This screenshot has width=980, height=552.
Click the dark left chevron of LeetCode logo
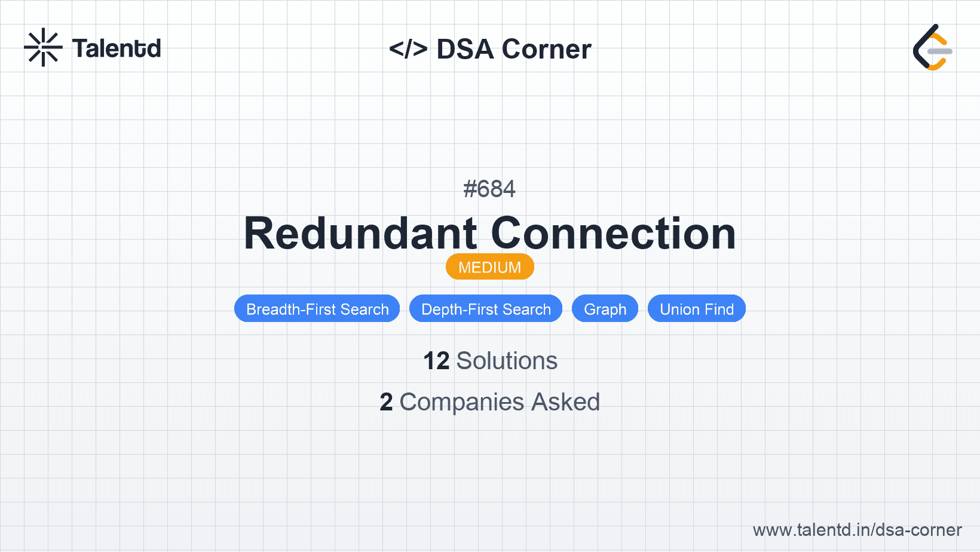(920, 47)
